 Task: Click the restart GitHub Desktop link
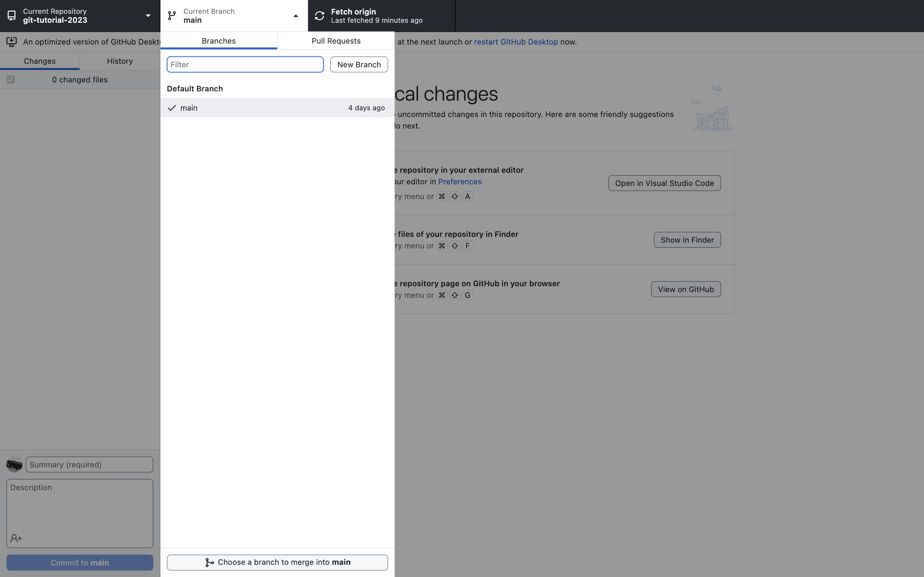[x=516, y=42]
